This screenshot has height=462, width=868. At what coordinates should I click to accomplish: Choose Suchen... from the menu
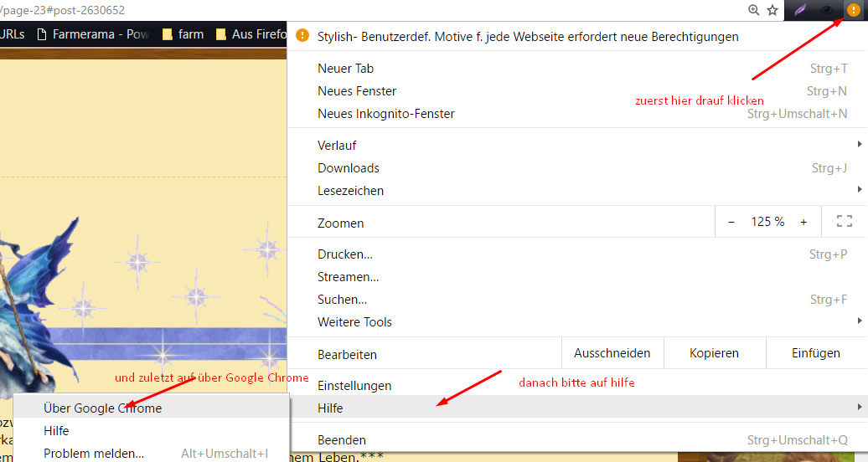(x=577, y=300)
